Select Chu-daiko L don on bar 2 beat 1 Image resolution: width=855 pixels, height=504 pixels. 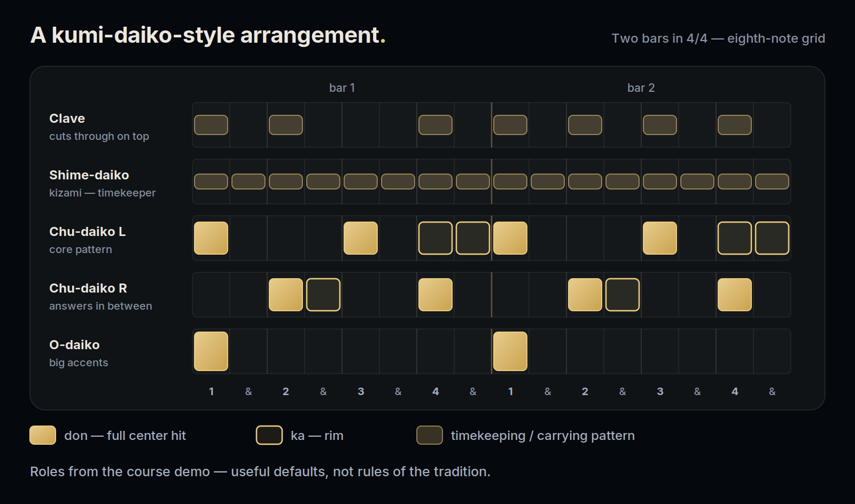(x=510, y=238)
